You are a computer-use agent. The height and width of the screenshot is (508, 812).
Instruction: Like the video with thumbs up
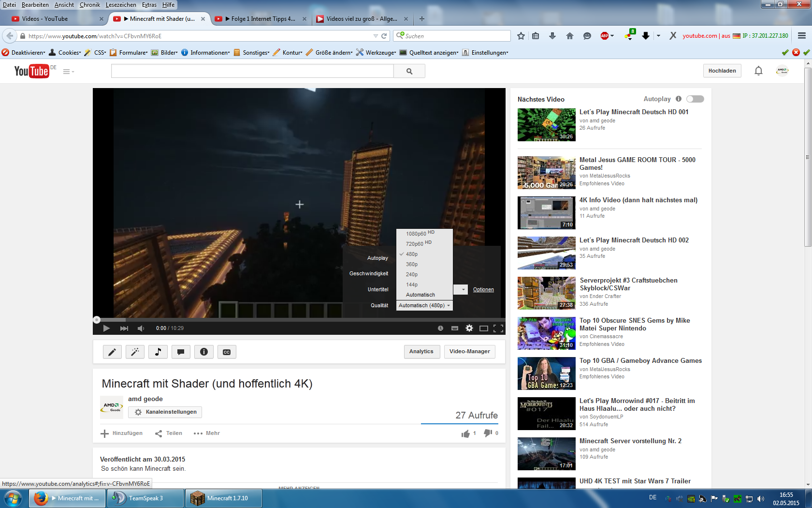coord(465,433)
